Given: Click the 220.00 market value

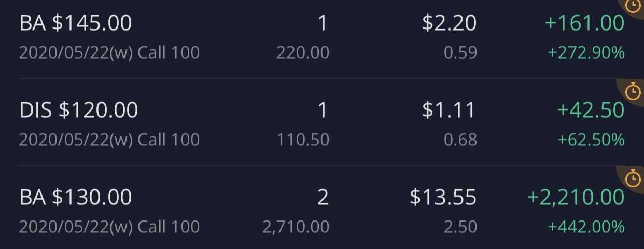Looking at the screenshot, I should (x=303, y=52).
